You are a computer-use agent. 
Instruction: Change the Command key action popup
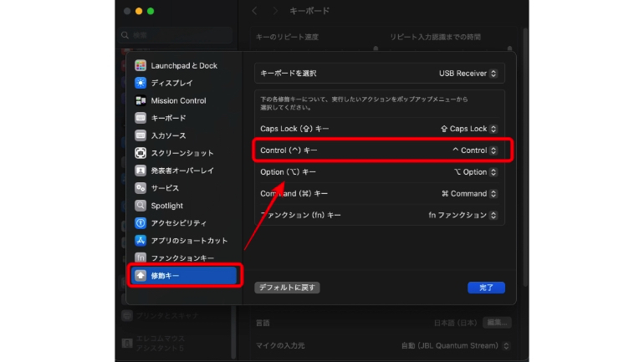(469, 193)
